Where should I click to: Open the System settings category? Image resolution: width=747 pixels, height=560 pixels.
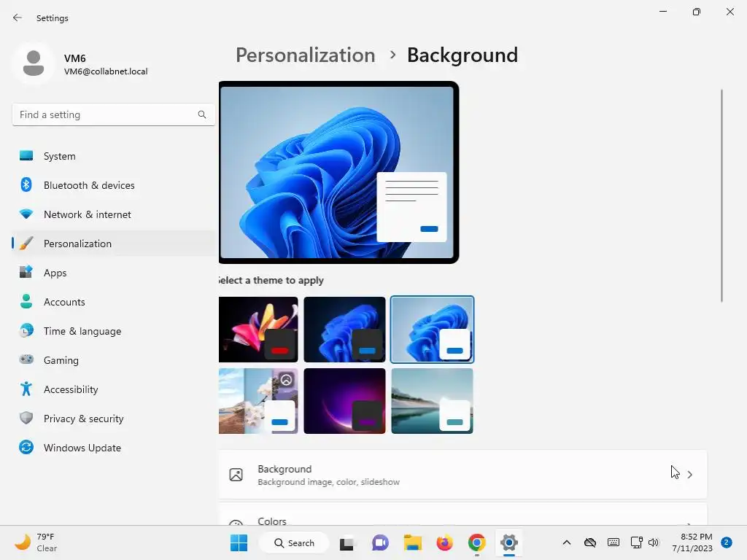pos(113,156)
